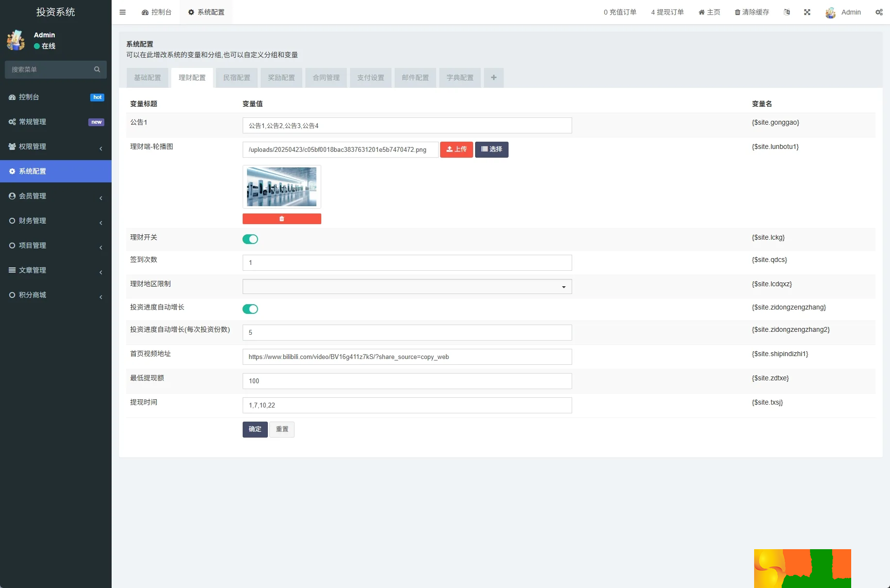
Task: Click the search magnifier icon in sidebar
Action: point(97,69)
